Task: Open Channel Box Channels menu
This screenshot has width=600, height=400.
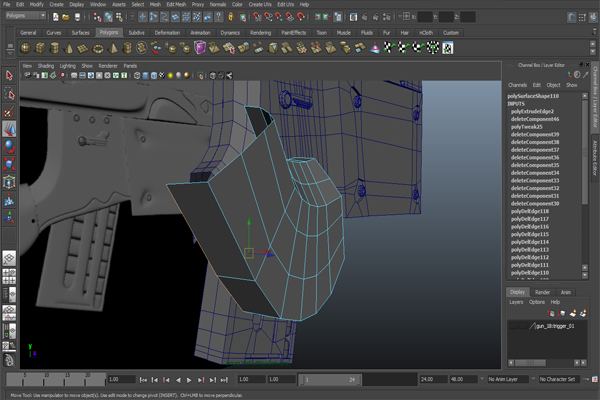Action: point(517,85)
